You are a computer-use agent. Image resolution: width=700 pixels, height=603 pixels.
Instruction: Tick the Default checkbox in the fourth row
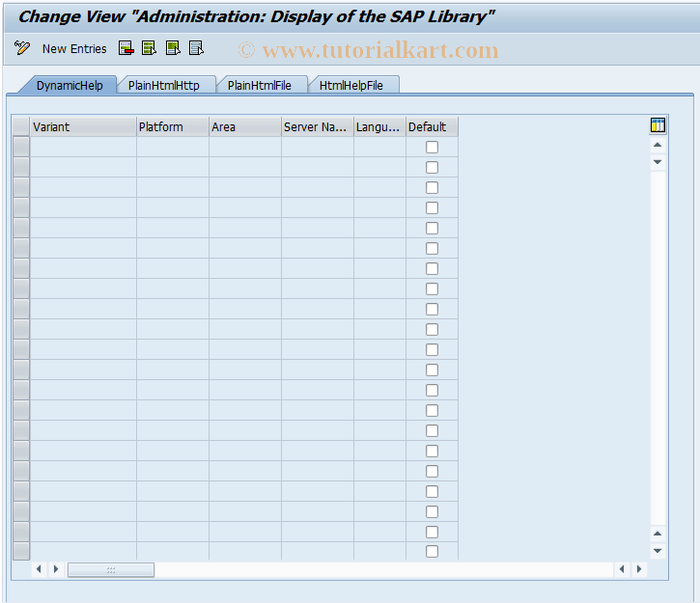pos(432,207)
